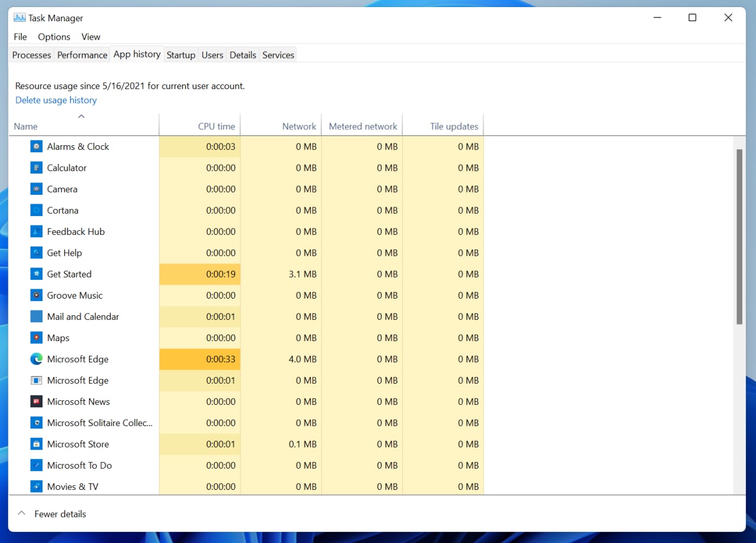Open the Options menu
Viewport: 756px width, 543px height.
[x=54, y=37]
